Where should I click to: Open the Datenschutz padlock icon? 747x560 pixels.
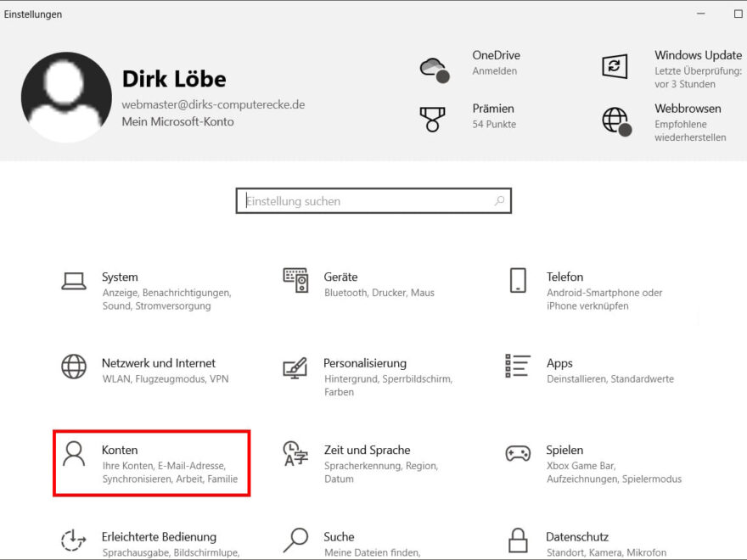pyautogui.click(x=518, y=540)
